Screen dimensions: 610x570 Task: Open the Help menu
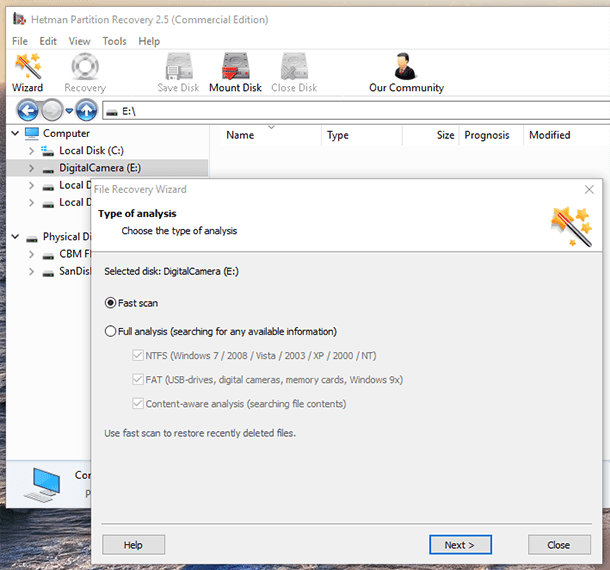(149, 41)
